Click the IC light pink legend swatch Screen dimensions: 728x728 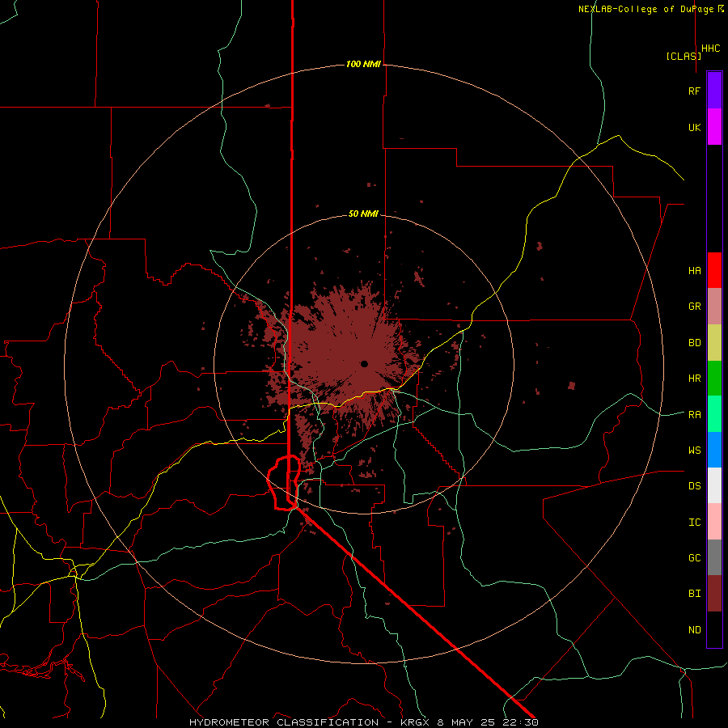coord(714,522)
